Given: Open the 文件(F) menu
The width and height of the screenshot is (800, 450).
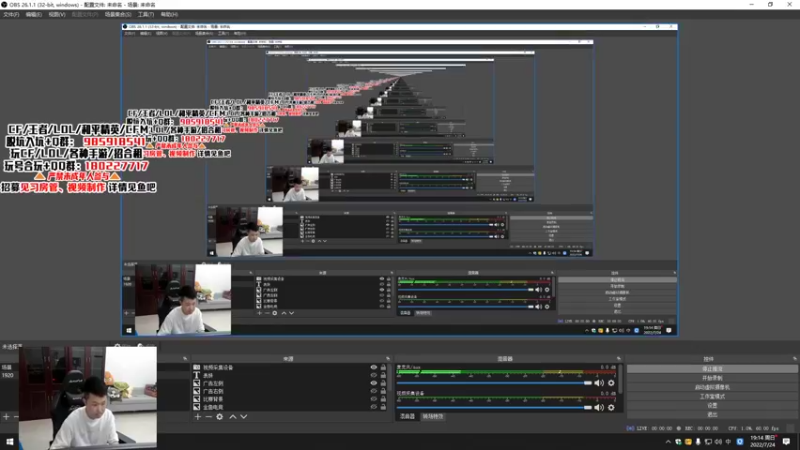Looking at the screenshot, I should pyautogui.click(x=11, y=14).
